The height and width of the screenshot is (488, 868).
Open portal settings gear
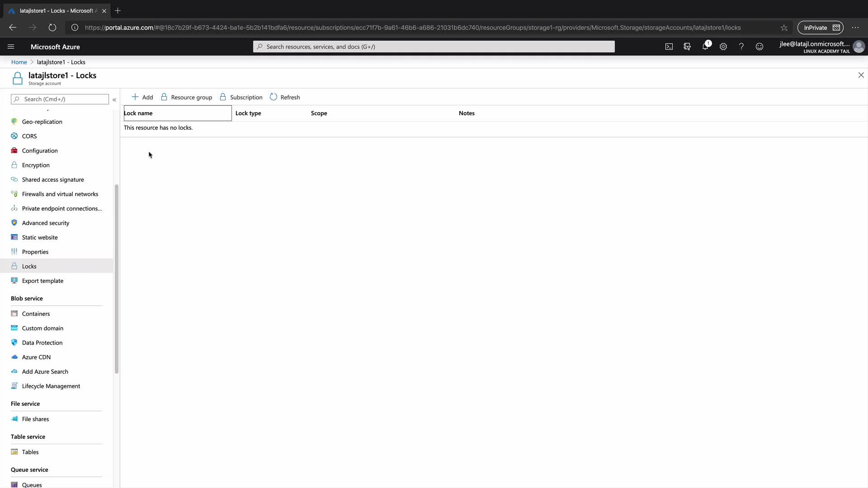(723, 47)
